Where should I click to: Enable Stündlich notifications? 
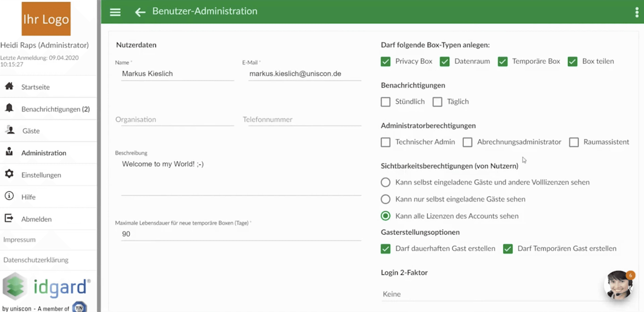(385, 102)
